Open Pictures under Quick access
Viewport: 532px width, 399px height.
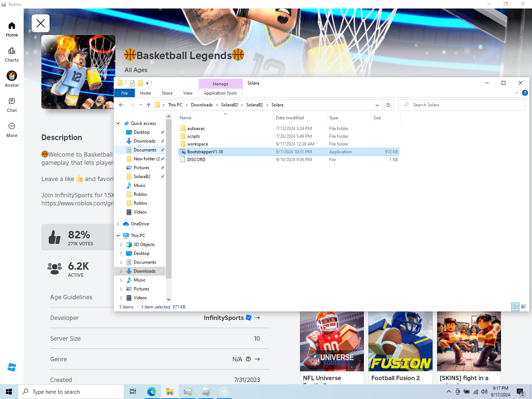[141, 168]
